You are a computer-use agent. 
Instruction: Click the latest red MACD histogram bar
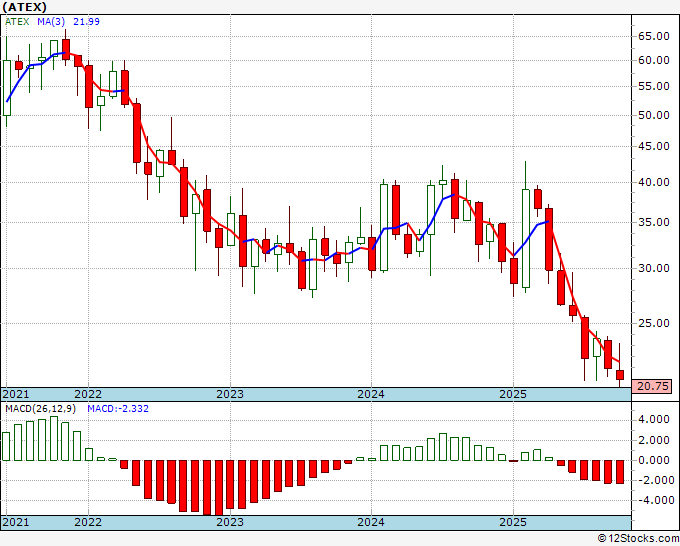[620, 472]
